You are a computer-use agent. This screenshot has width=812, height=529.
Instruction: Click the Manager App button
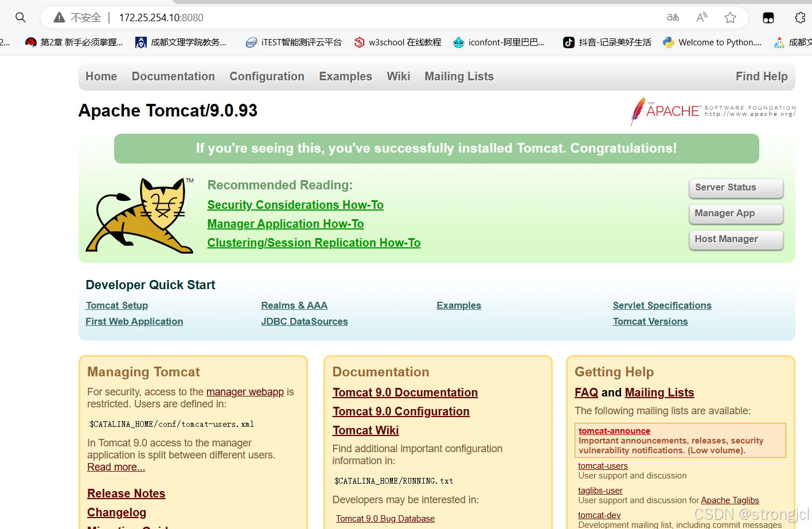pos(736,214)
